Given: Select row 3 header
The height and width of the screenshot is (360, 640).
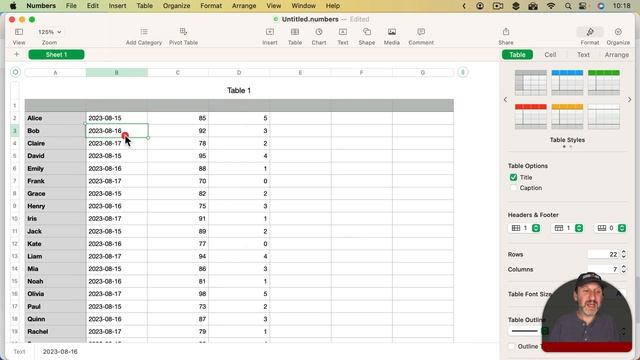Looking at the screenshot, I should point(15,131).
